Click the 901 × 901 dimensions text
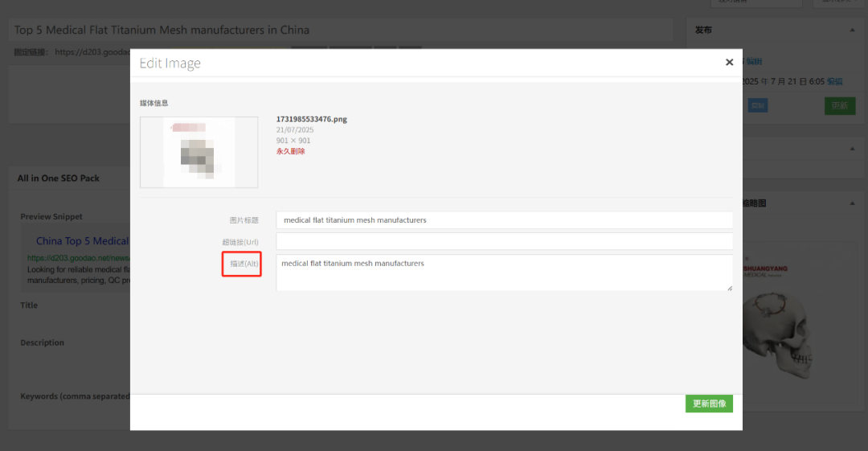This screenshot has width=868, height=451. pyautogui.click(x=293, y=141)
